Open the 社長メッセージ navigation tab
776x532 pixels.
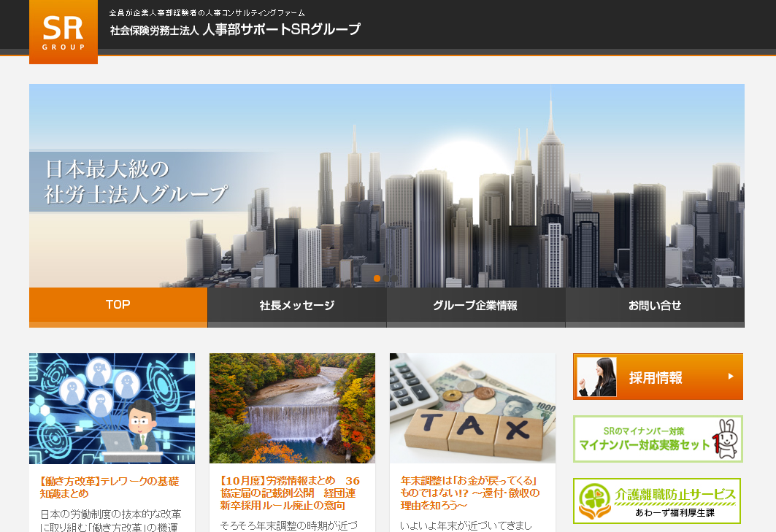pyautogui.click(x=297, y=307)
